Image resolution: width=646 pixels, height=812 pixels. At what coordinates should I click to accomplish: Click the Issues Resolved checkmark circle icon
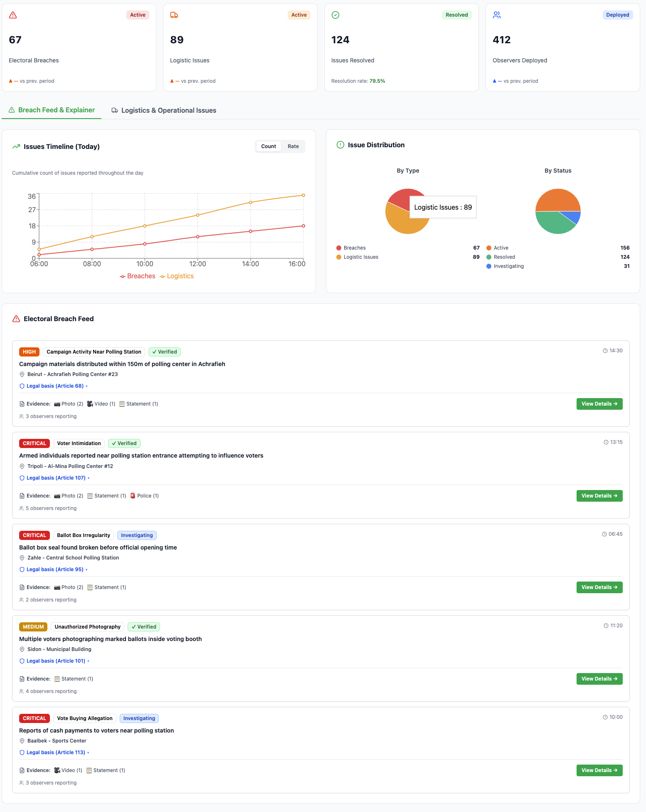click(335, 15)
